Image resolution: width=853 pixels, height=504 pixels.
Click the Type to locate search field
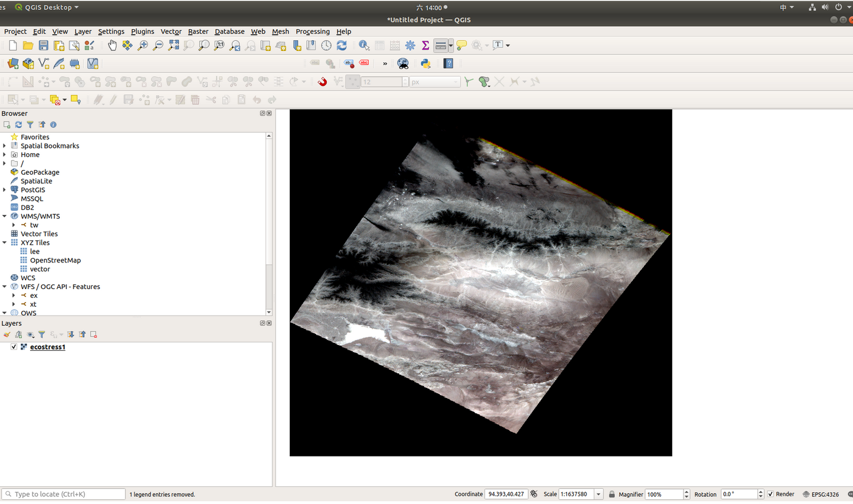68,494
